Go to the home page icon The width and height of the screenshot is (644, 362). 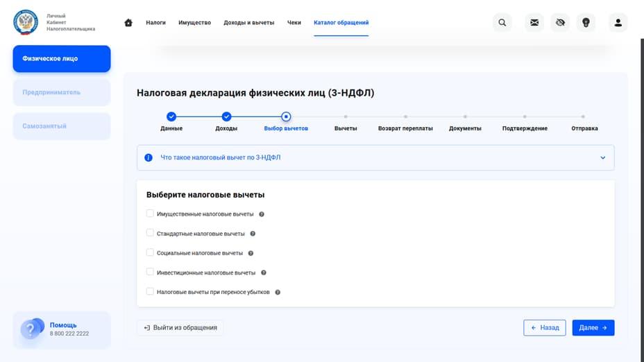coord(128,23)
